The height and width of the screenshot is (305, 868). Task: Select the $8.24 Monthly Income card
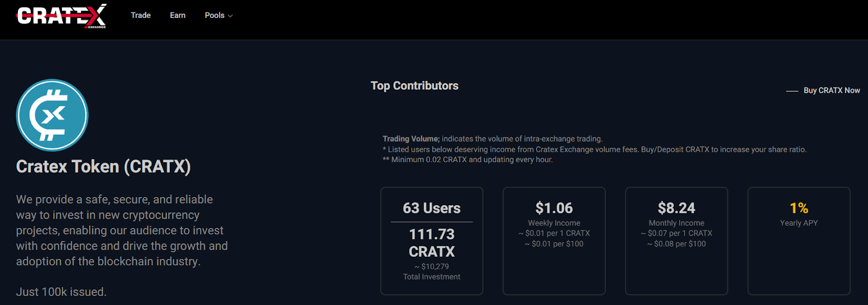[x=676, y=240]
